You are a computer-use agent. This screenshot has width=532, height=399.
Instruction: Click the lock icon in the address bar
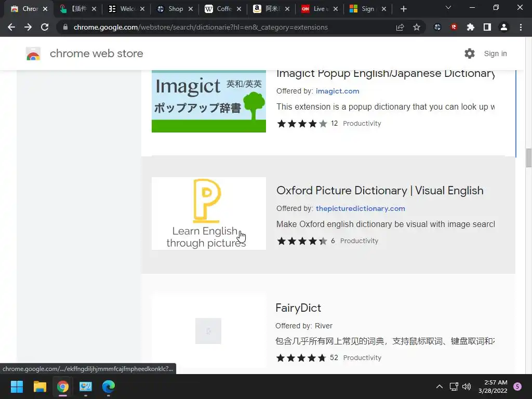point(65,27)
